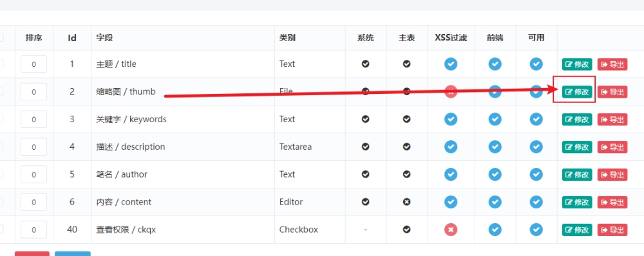Toggle 可用 for the ckqx field
Screen dimensions: 644x256
pos(536,230)
